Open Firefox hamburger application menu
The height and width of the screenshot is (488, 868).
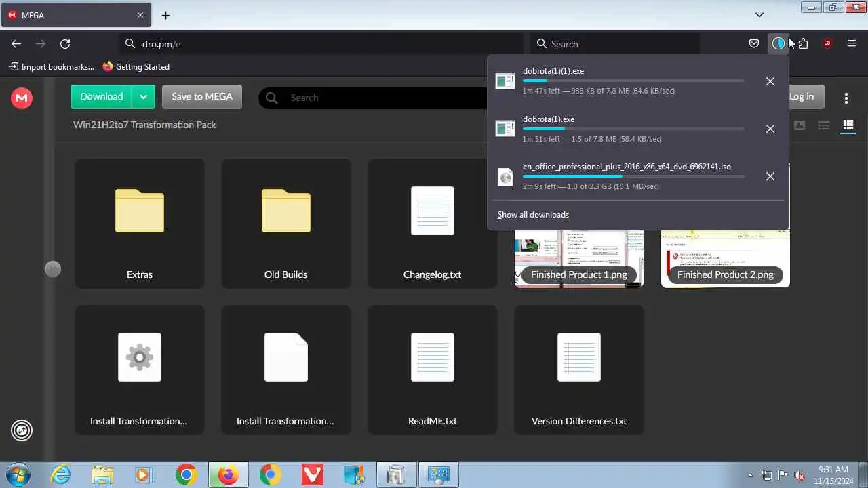click(x=852, y=44)
